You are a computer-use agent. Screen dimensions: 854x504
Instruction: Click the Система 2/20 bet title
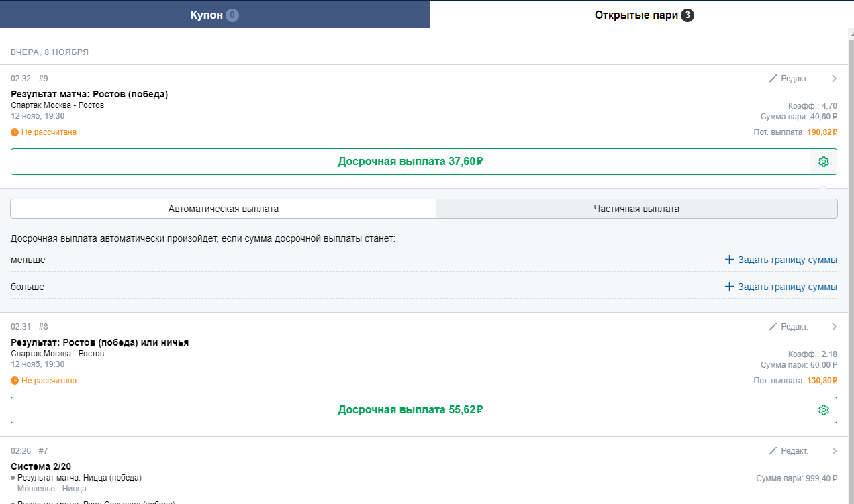pos(41,466)
